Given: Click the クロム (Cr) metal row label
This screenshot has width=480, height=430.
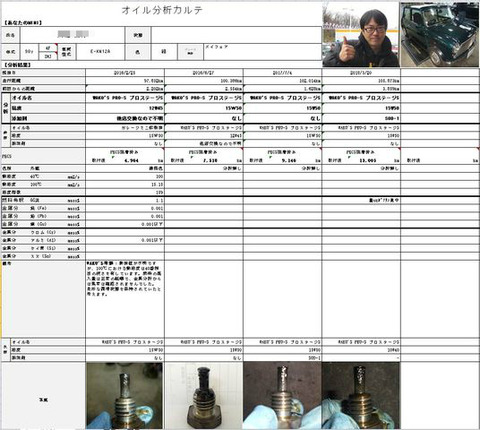Looking at the screenshot, I should pos(43,232).
